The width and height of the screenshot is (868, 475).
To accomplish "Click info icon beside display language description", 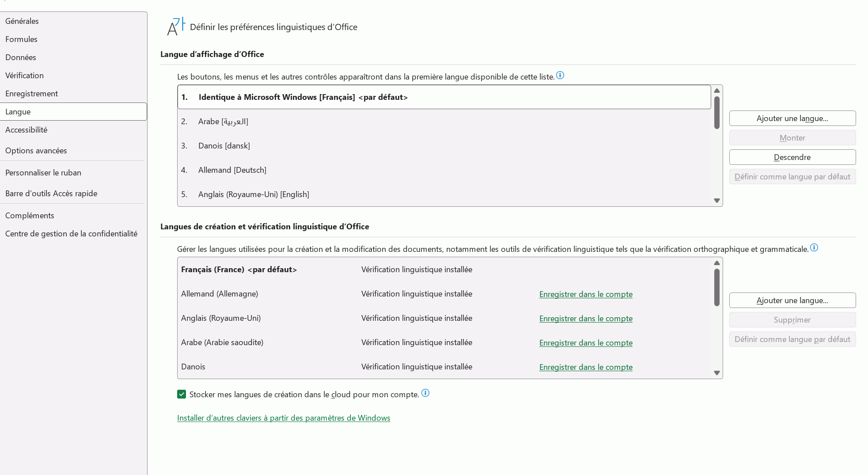I will tap(560, 76).
